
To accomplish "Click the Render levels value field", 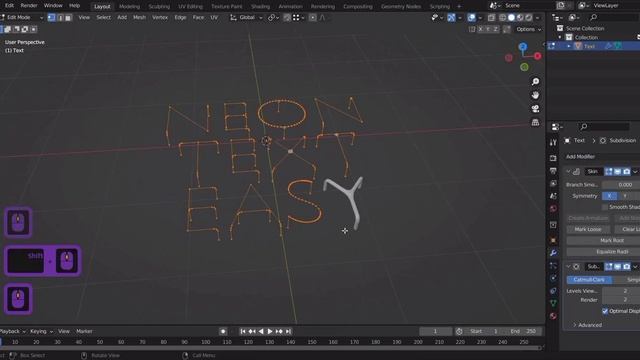I will coord(621,300).
